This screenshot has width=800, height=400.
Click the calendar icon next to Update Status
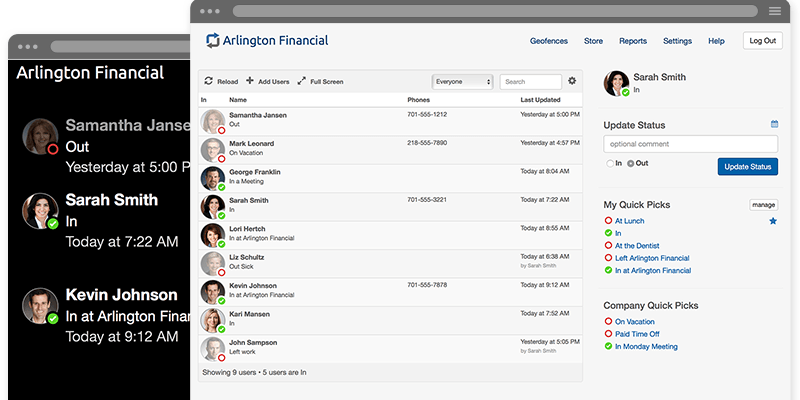coord(774,124)
